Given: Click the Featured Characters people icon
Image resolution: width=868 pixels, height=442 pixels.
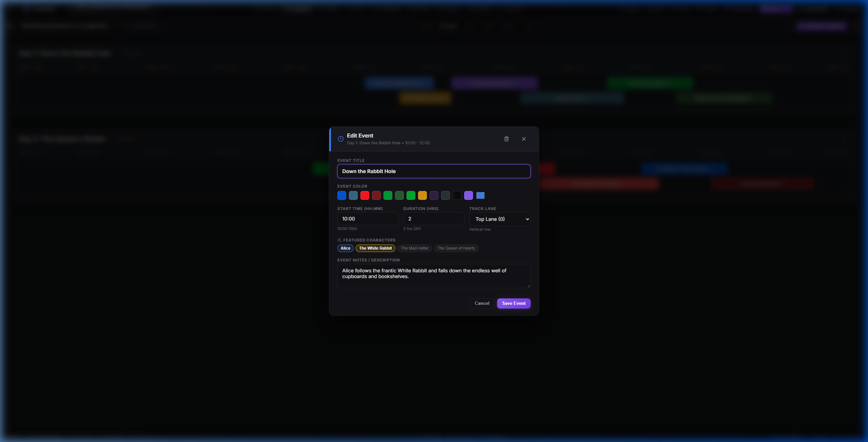Looking at the screenshot, I should pos(339,240).
